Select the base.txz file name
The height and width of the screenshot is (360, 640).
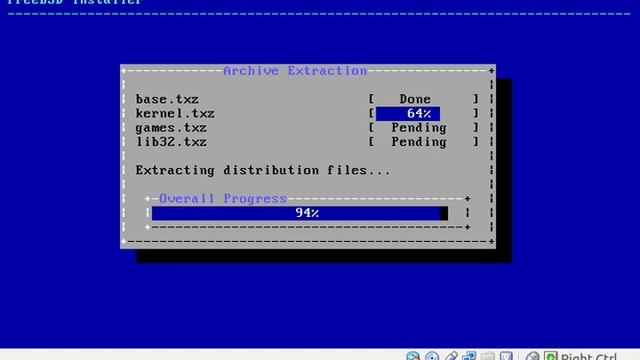coord(167,99)
